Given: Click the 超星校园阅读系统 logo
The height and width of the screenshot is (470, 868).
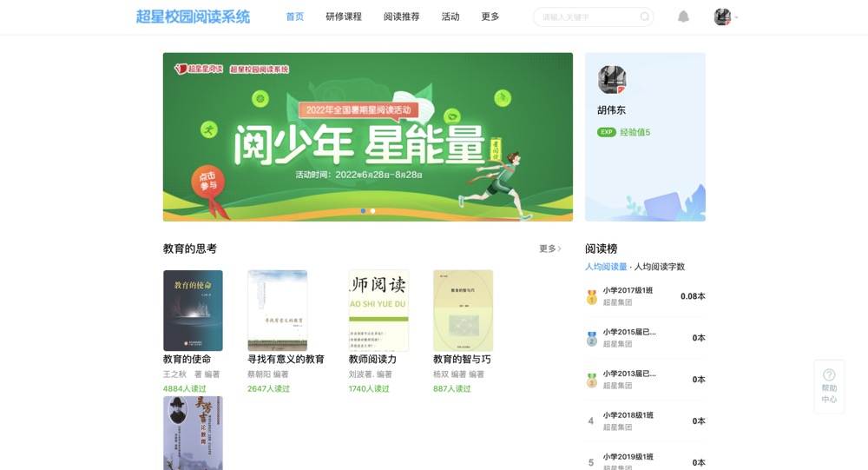Looking at the screenshot, I should (193, 17).
